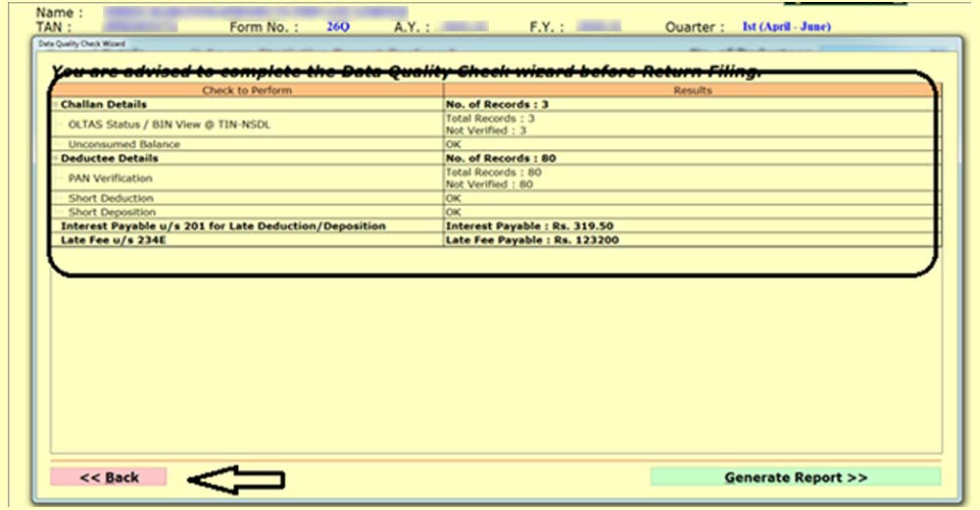
Task: Click 'Not Verified : 3' result text
Action: coord(486,130)
